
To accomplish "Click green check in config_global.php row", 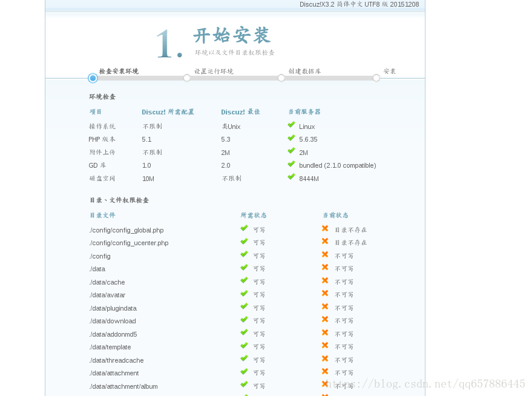I will [x=245, y=228].
